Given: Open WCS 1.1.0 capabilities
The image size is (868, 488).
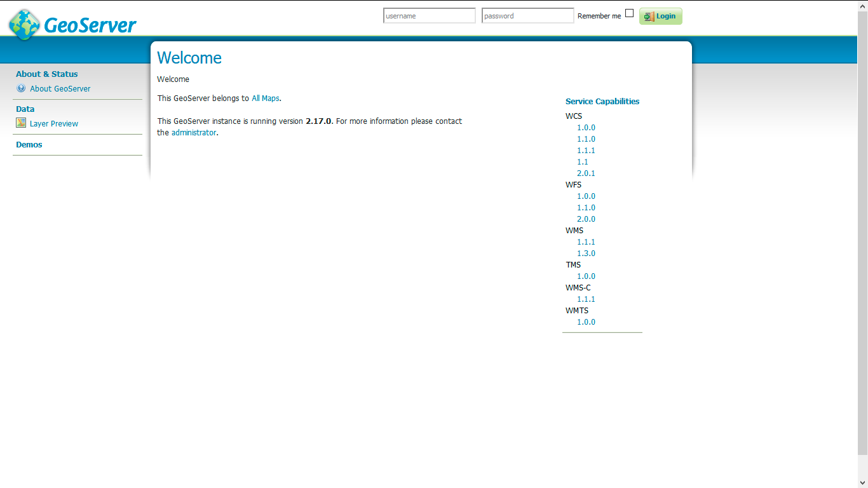Looking at the screenshot, I should point(586,139).
